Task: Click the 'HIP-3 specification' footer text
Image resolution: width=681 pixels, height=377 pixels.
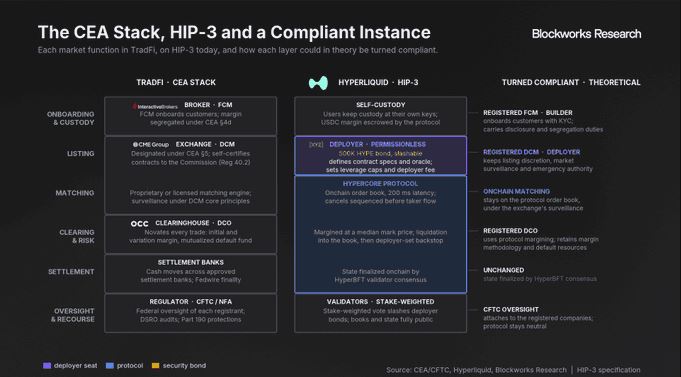Action: pos(608,370)
